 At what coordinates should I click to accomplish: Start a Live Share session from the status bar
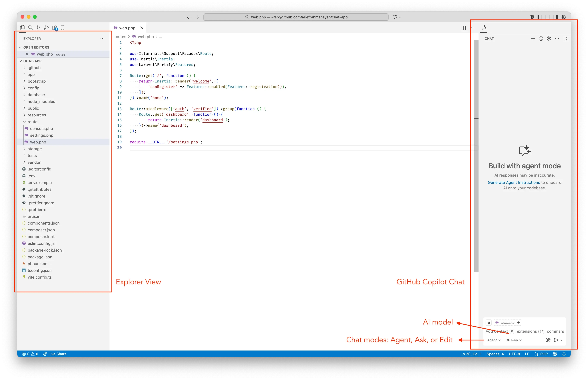(55, 354)
